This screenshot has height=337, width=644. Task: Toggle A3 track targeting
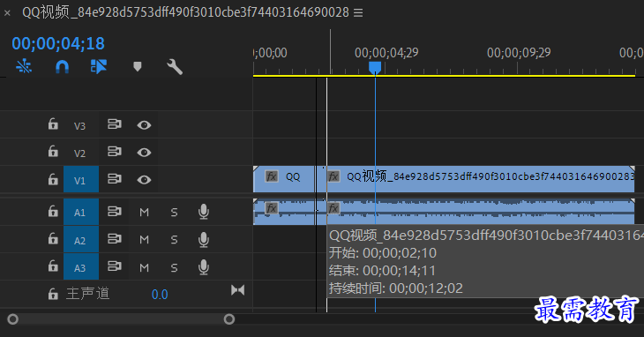point(81,267)
